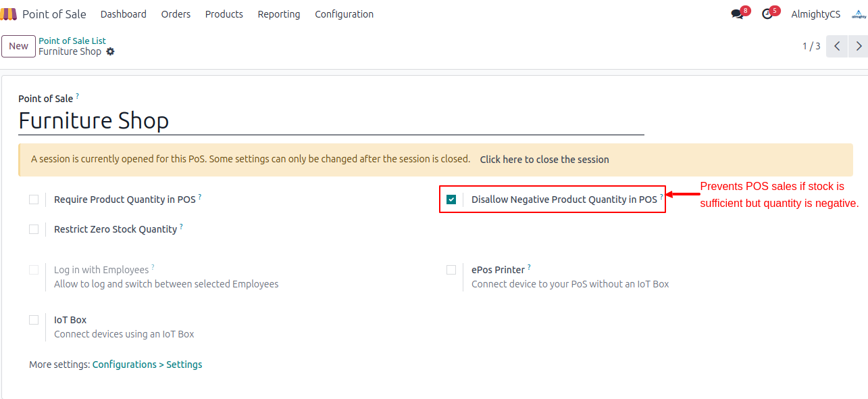The height and width of the screenshot is (399, 868).
Task: Open the activities clock icon
Action: [767, 14]
